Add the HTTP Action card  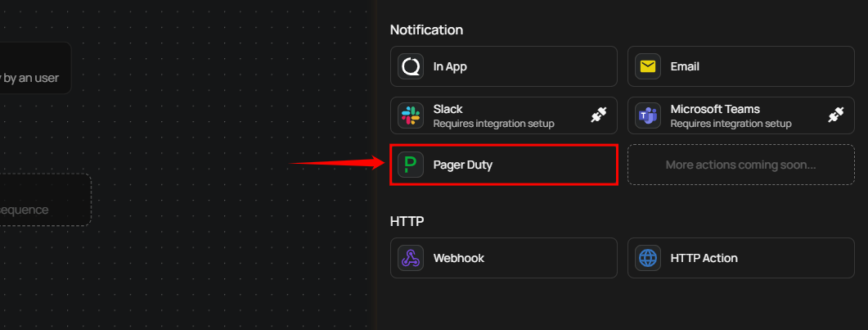pyautogui.click(x=740, y=258)
